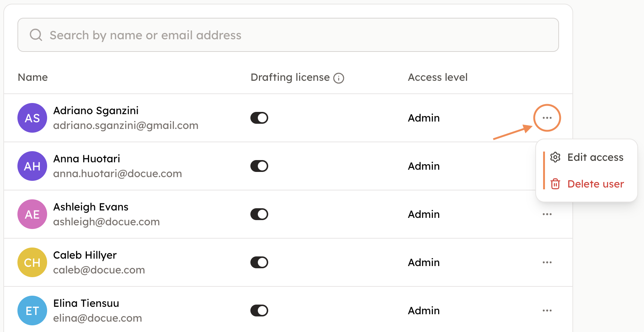644x332 pixels.
Task: Open the three-dot menu for Elina Tiensuu
Action: [x=547, y=311]
